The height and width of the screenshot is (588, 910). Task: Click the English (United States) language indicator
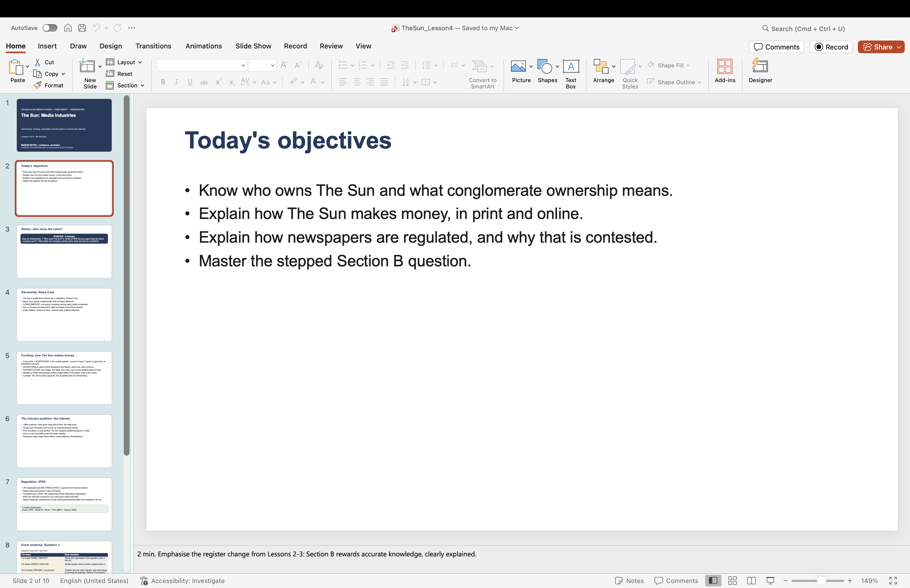click(x=94, y=581)
